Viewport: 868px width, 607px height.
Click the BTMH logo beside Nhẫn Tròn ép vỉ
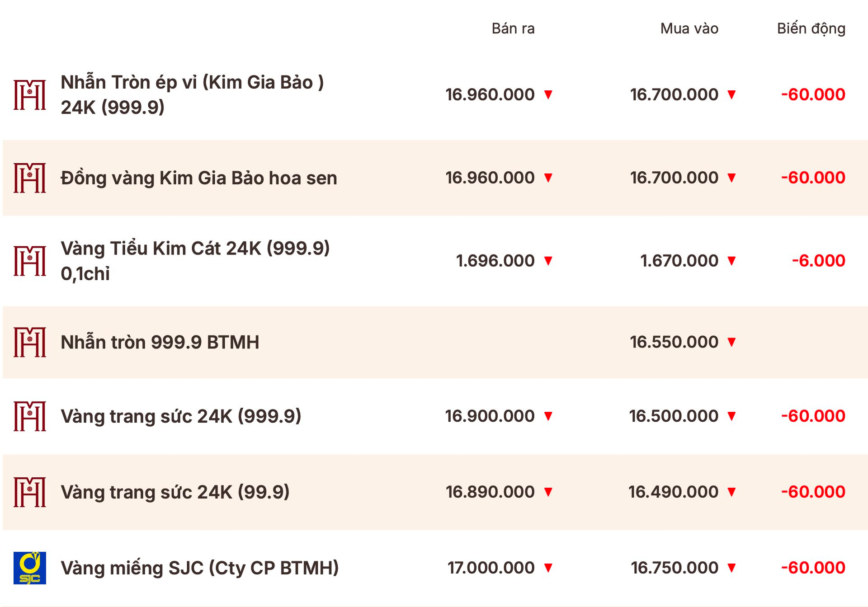(x=30, y=95)
